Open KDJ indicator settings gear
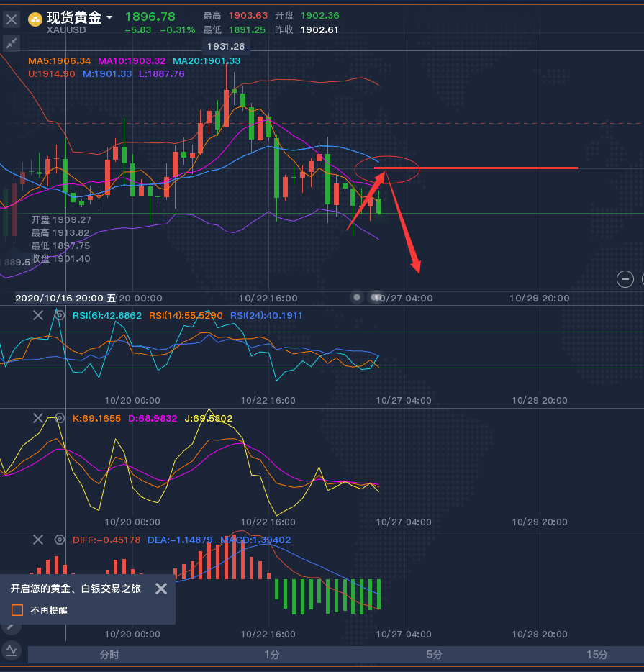 point(60,418)
